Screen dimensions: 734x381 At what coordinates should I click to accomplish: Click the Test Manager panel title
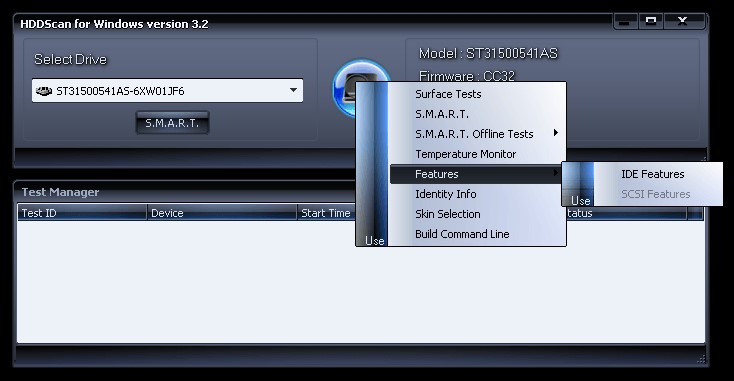[60, 192]
